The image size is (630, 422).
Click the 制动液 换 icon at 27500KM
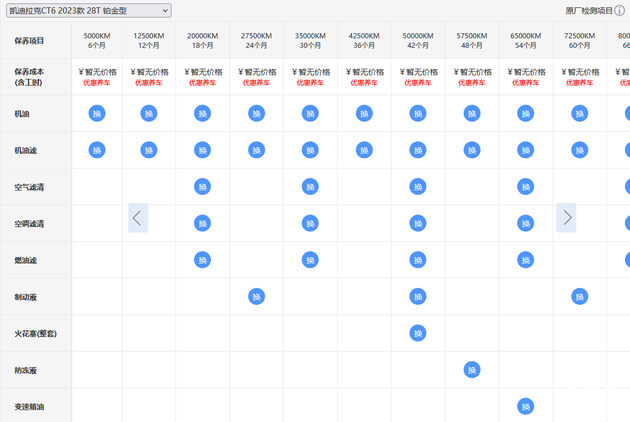tap(256, 296)
